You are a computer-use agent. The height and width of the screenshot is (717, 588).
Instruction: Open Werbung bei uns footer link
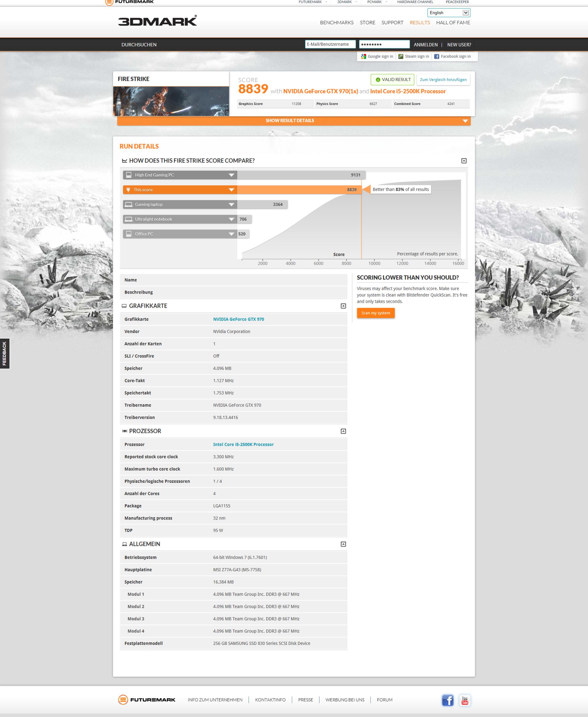[345, 700]
